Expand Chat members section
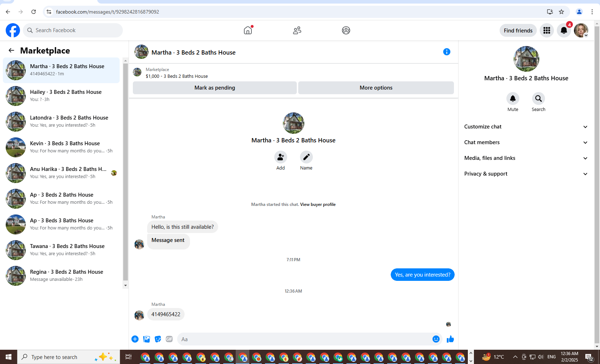 (x=526, y=142)
